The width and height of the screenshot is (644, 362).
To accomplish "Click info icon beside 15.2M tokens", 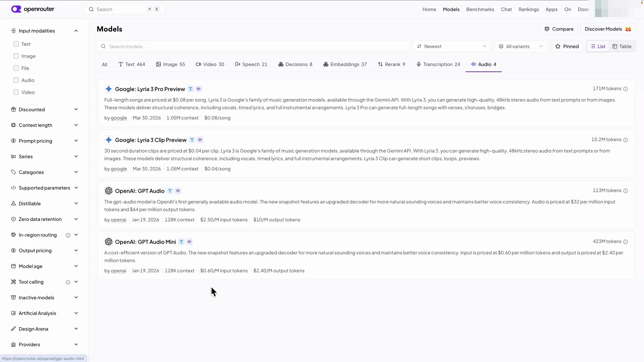I will [626, 140].
